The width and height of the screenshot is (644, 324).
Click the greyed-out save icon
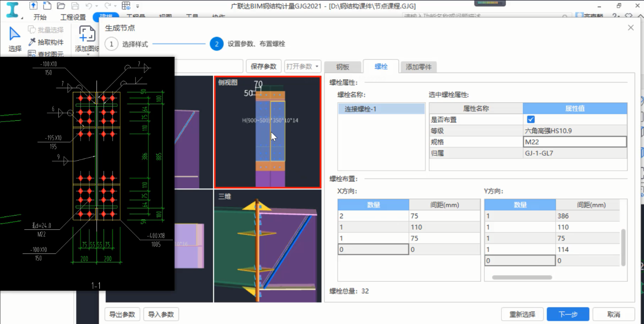pos(75,6)
